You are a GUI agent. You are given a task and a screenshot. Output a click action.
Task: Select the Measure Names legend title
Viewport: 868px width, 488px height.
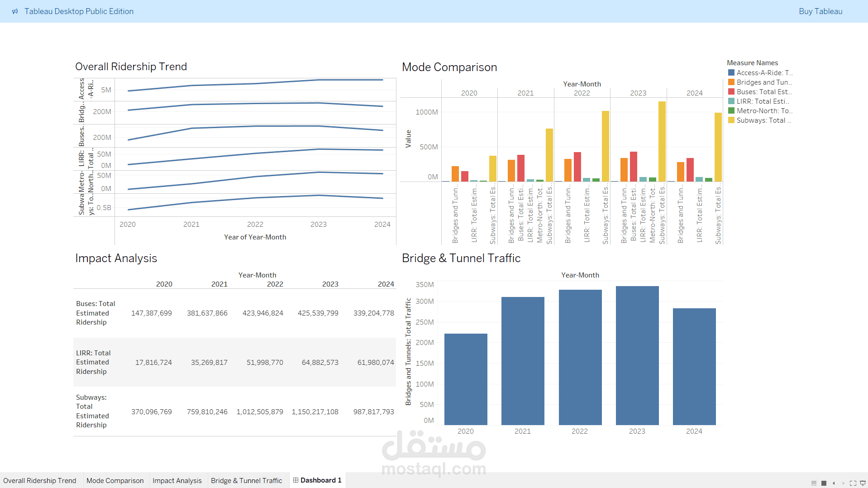(752, 63)
